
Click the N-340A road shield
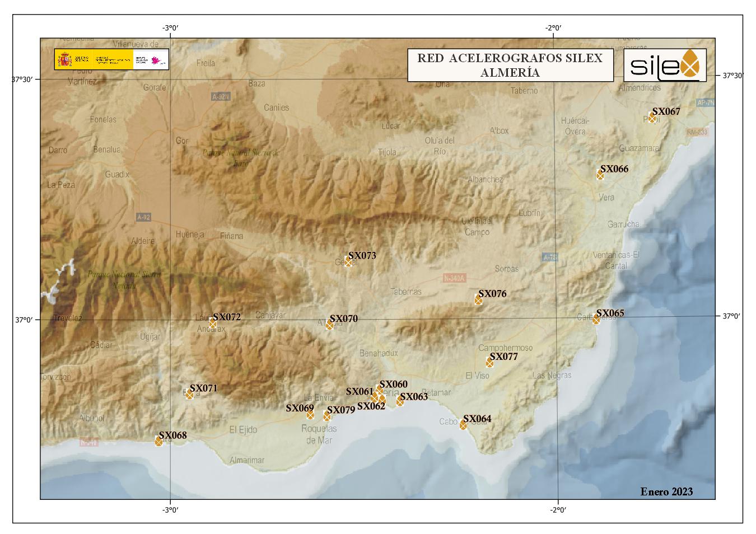pyautogui.click(x=454, y=278)
